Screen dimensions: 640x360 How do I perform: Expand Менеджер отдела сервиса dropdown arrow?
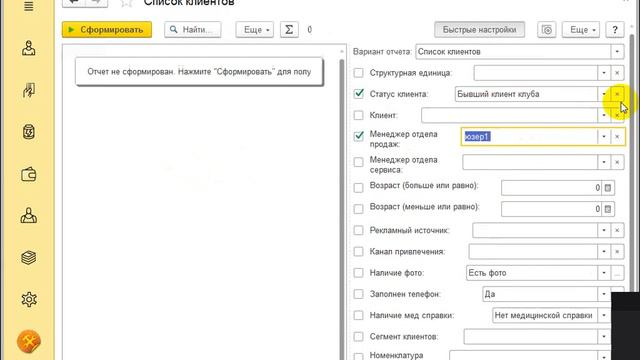(x=604, y=162)
